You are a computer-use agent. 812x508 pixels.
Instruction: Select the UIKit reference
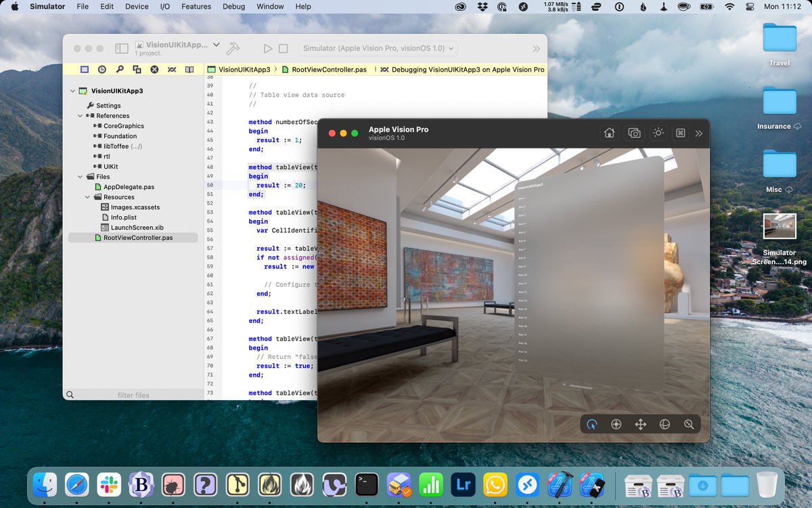click(111, 167)
